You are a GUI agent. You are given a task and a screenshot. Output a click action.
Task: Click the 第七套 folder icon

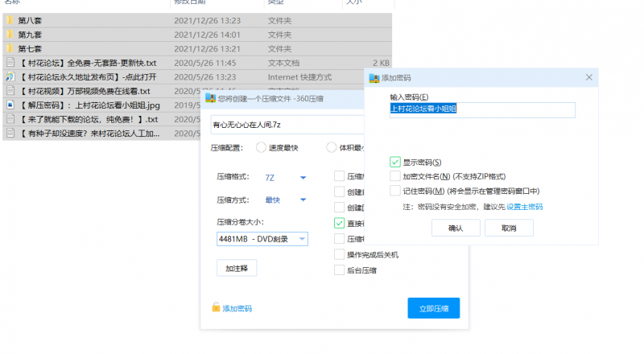10,48
